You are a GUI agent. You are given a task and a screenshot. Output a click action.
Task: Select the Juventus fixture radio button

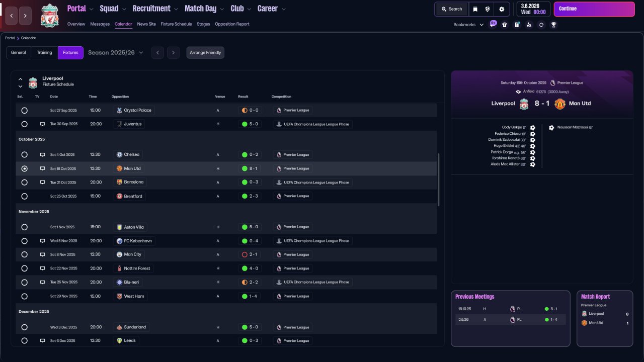click(24, 124)
